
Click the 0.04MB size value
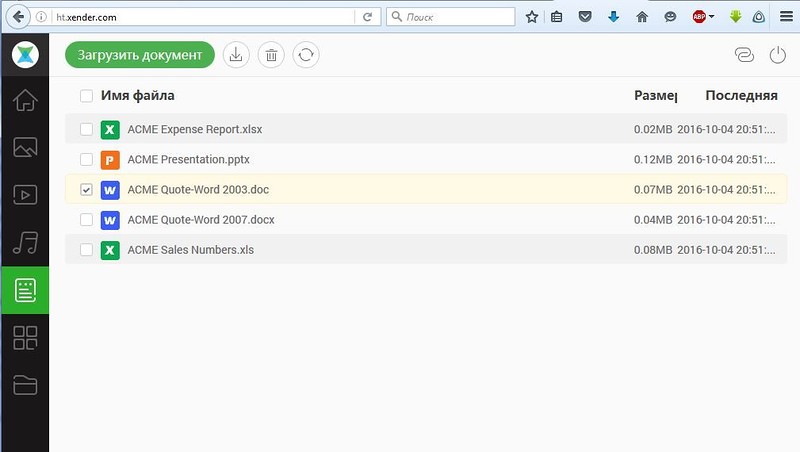[x=653, y=220]
